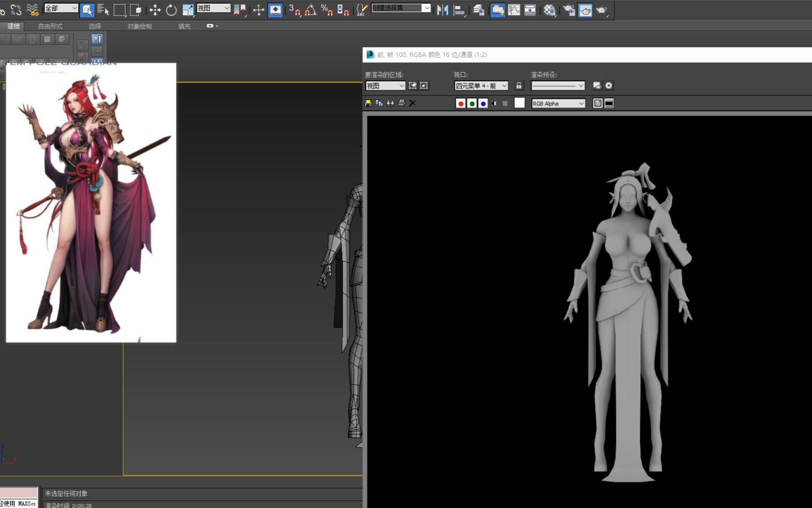Click the Copy Image icon
Viewport: 812px width, 508px height.
coord(379,103)
